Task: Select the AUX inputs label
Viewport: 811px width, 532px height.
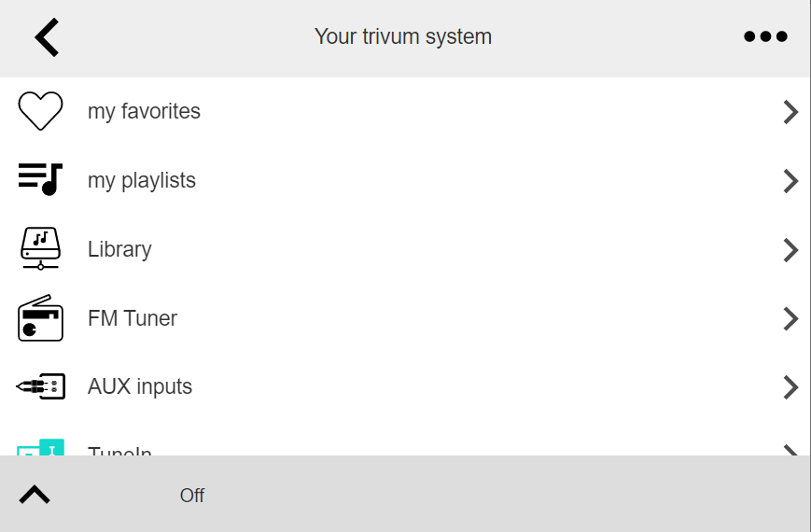Action: pyautogui.click(x=140, y=387)
